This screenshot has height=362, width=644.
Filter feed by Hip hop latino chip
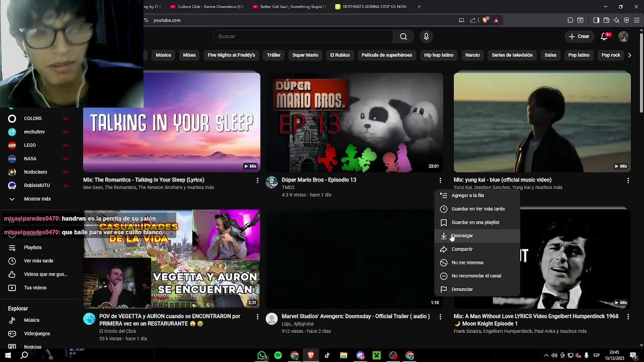click(439, 55)
